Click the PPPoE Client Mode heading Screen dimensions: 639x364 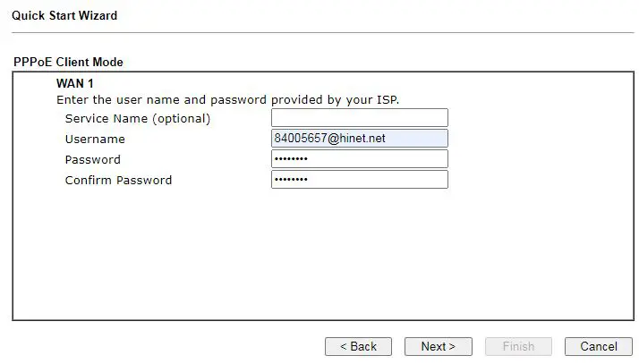(68, 63)
